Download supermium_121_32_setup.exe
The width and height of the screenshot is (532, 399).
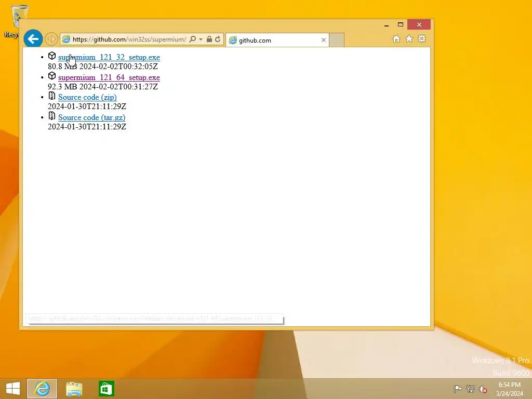109,57
